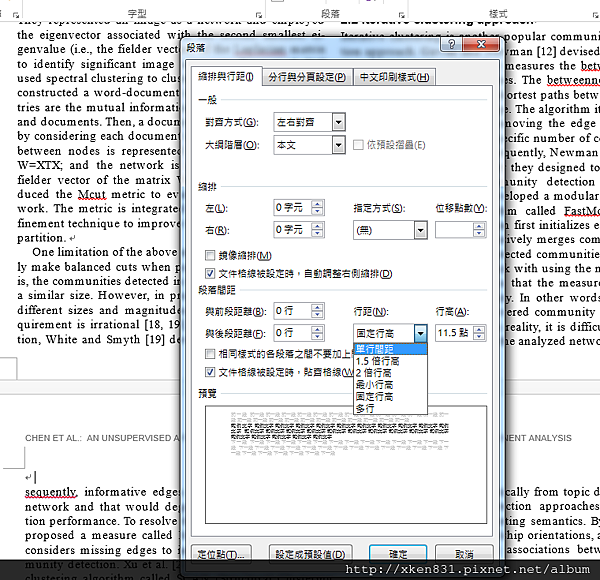
Task: Toggle 相同樣式的各段落之間不要加上間距 checkbox
Action: point(210,354)
